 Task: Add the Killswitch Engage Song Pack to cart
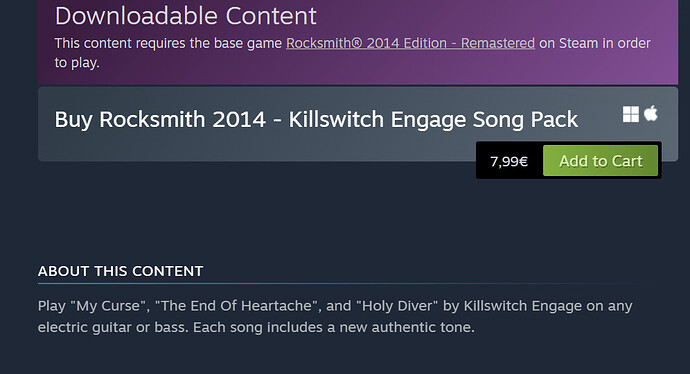[600, 161]
